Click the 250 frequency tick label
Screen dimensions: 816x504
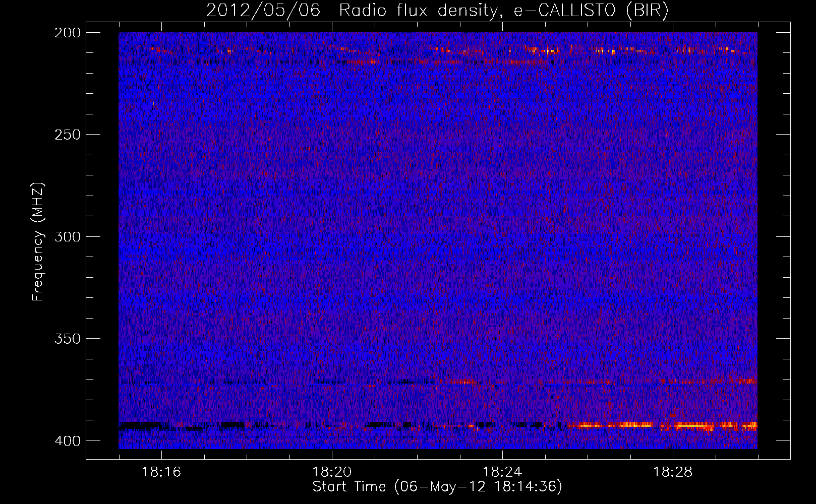[x=68, y=135]
